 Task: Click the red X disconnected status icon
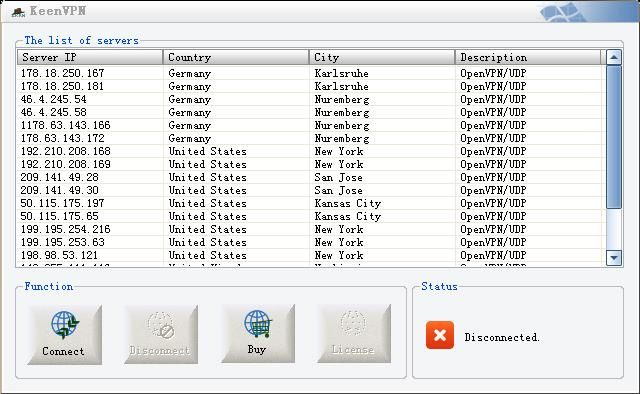pos(440,335)
